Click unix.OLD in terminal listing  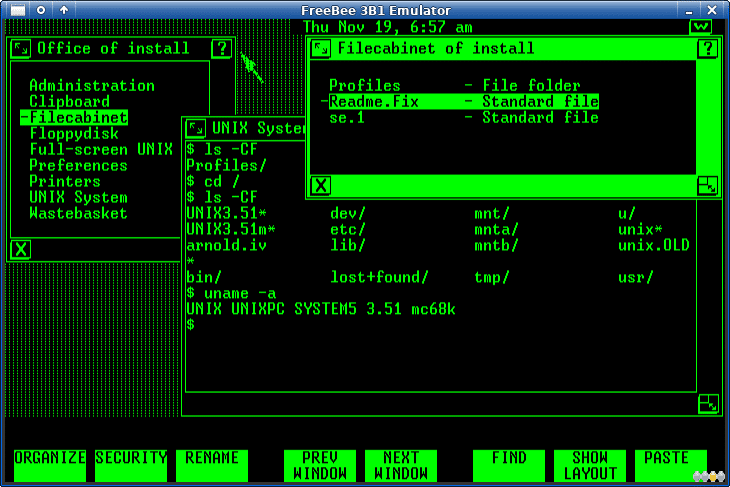click(x=654, y=245)
